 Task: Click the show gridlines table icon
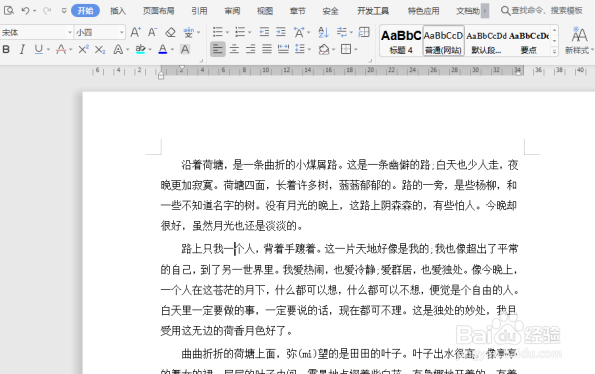click(364, 32)
